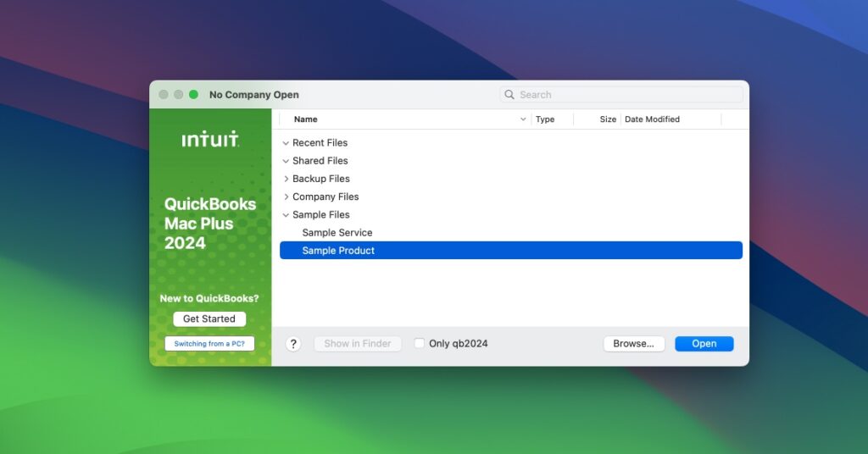The width and height of the screenshot is (868, 454).
Task: Sort the list by the Size column
Action: point(608,119)
